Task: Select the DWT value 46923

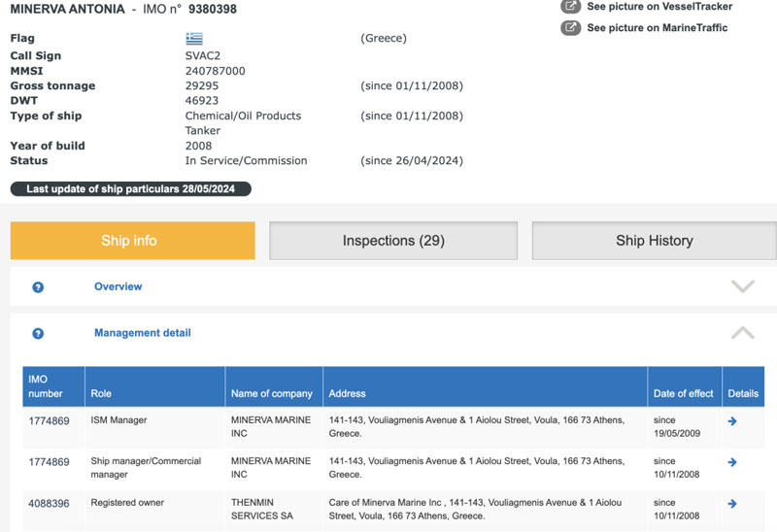Action: click(x=202, y=101)
